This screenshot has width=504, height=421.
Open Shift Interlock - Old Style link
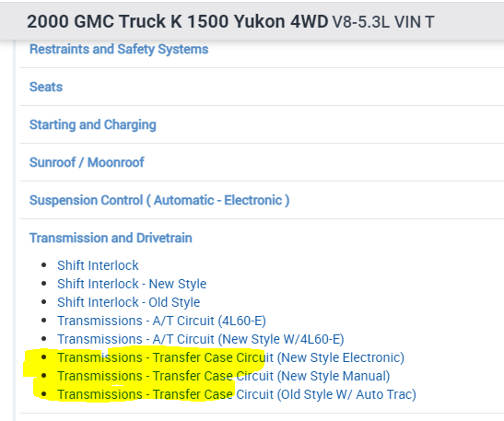pyautogui.click(x=129, y=302)
